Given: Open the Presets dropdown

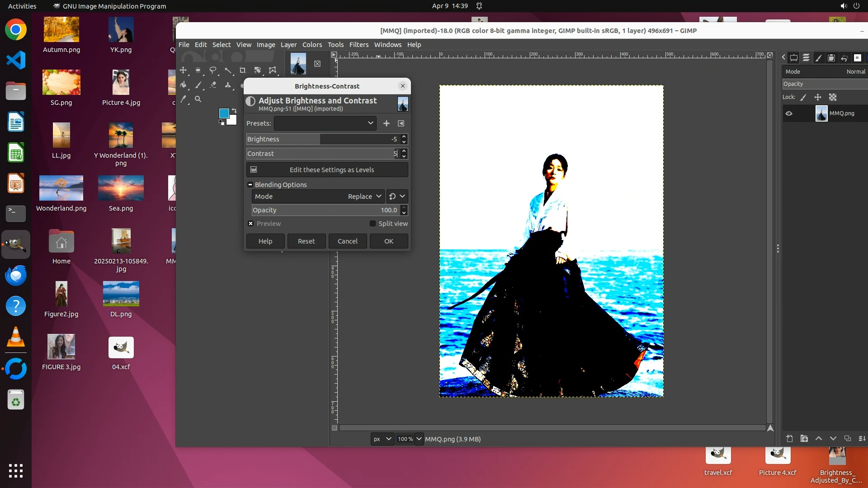Looking at the screenshot, I should pyautogui.click(x=325, y=123).
